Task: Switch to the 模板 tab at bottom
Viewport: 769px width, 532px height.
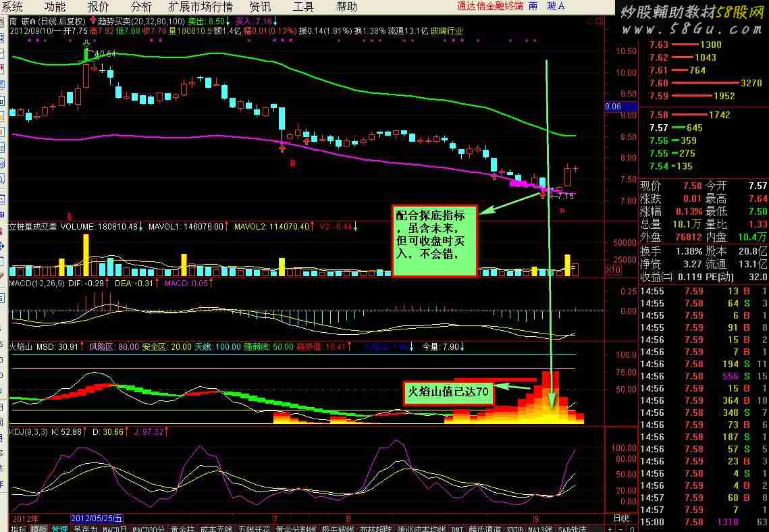Action: click(39, 529)
